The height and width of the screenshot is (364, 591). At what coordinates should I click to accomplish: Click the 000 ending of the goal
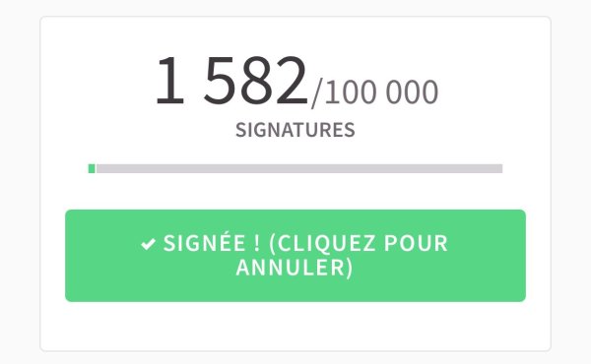(x=413, y=92)
